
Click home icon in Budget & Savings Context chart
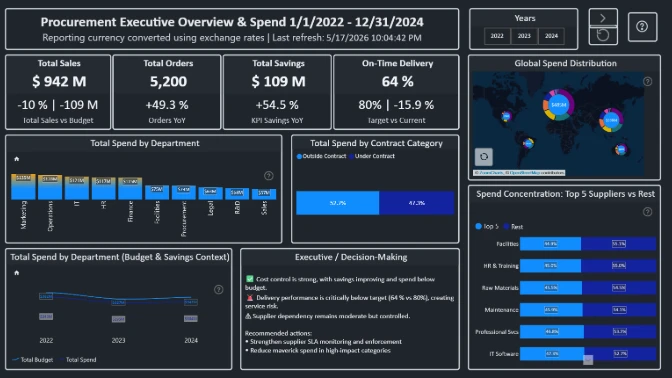point(17,273)
